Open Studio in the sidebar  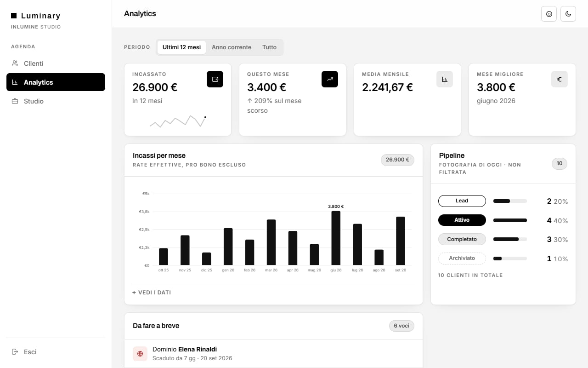tap(56, 101)
